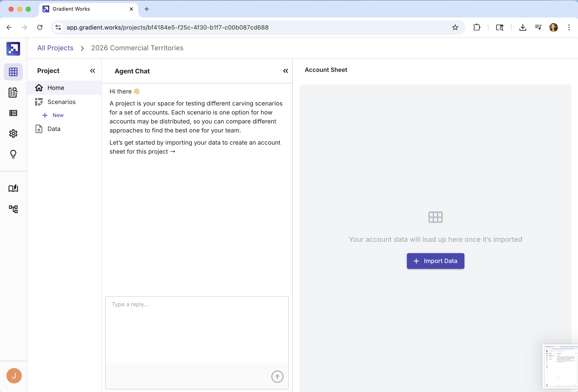Click the browser extensions puzzle icon
The width and height of the screenshot is (578, 392).
pos(477,27)
